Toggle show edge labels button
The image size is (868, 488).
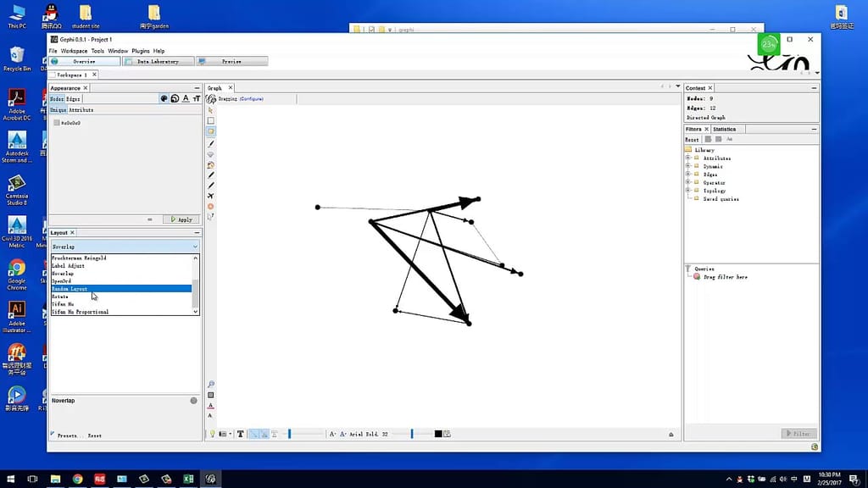(275, 434)
